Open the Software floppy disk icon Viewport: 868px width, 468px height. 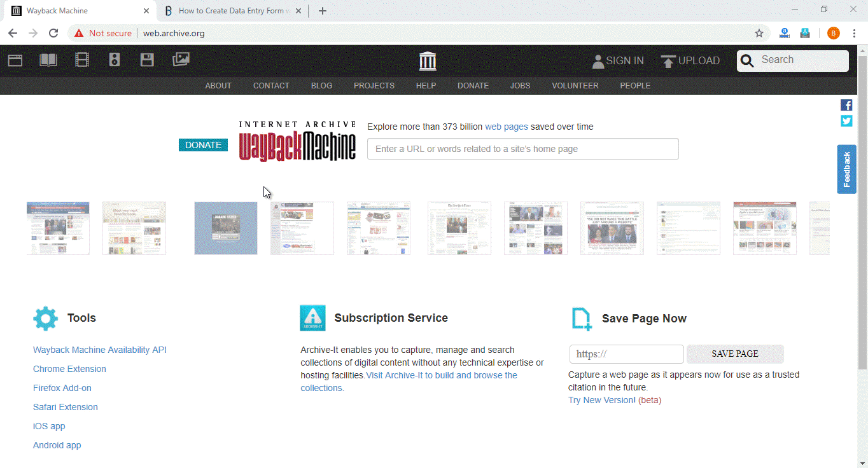coord(147,60)
